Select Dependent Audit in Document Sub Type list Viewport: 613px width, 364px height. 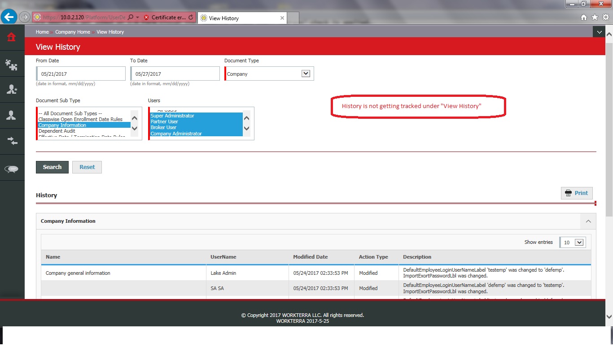(57, 131)
